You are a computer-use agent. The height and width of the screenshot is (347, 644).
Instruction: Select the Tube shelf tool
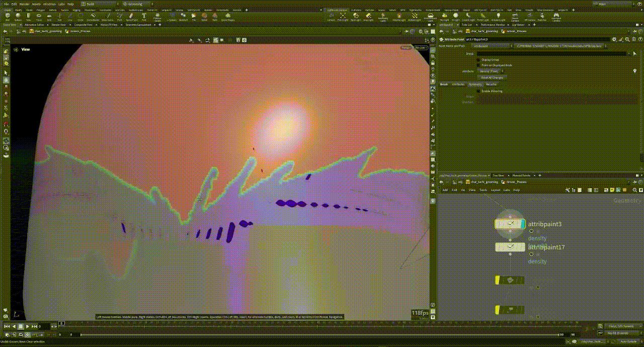pyautogui.click(x=29, y=17)
